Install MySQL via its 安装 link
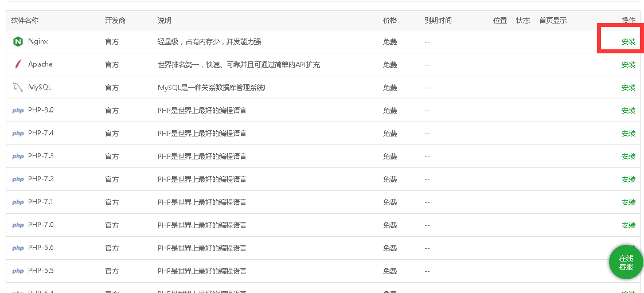 point(629,88)
